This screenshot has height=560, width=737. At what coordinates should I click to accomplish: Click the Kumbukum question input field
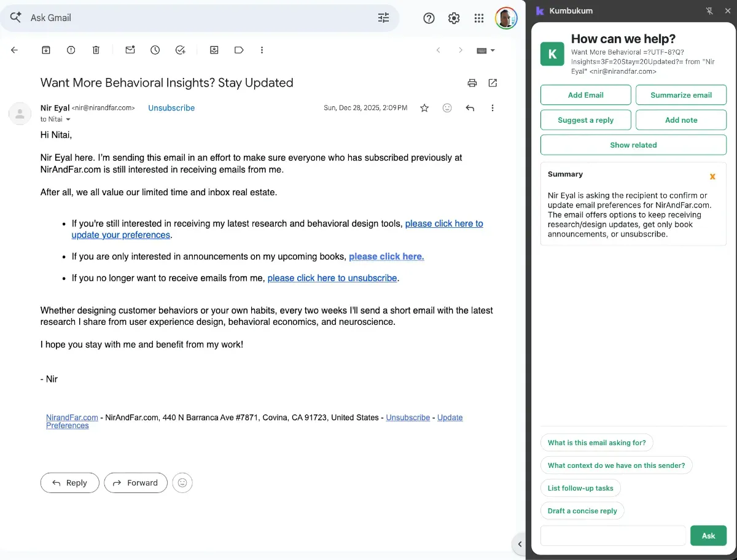point(613,535)
